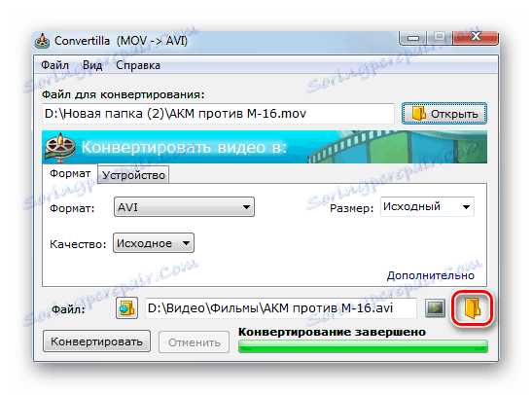Focus the output file path field
Viewport: 532px width, 395px height.
pos(281,308)
